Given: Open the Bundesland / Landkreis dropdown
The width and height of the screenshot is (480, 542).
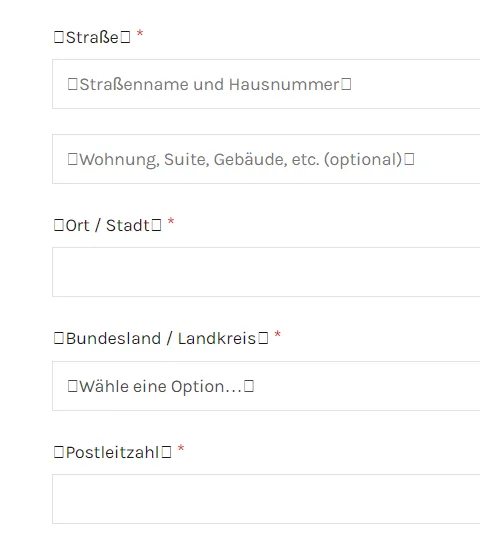Looking at the screenshot, I should click(x=266, y=386).
